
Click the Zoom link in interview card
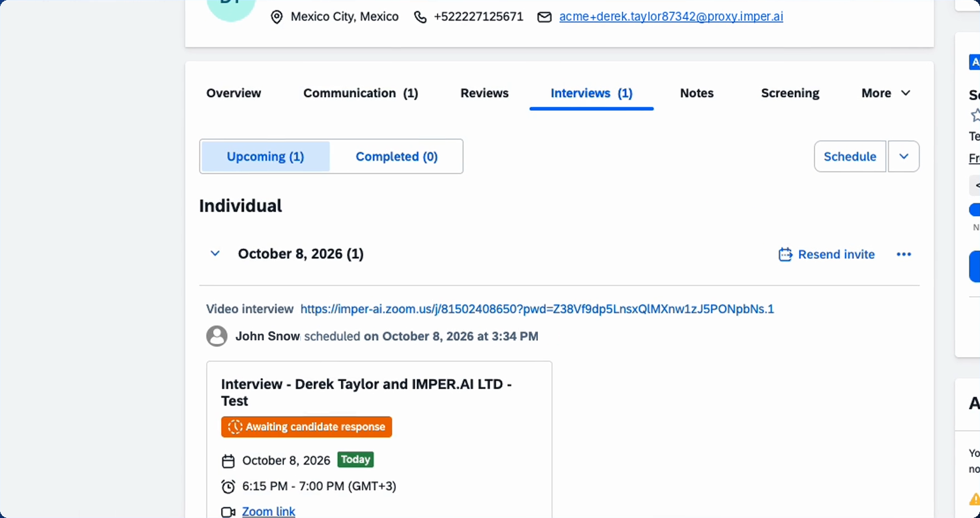268,511
